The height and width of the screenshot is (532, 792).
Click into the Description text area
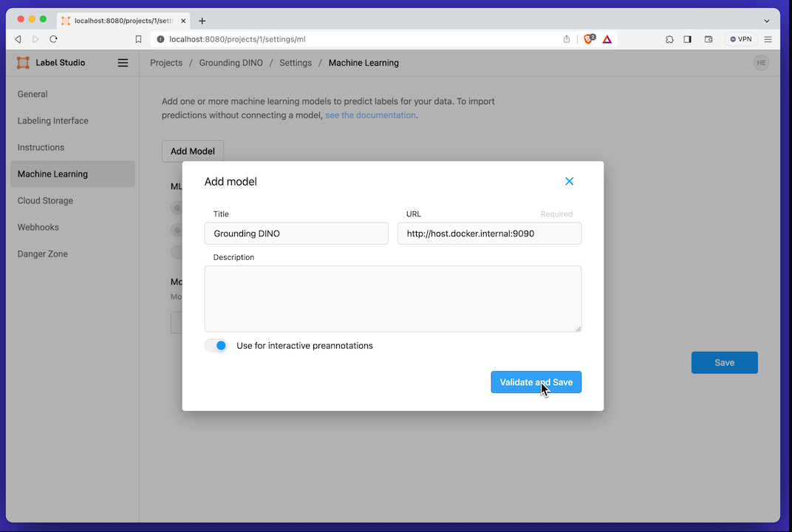pyautogui.click(x=393, y=299)
